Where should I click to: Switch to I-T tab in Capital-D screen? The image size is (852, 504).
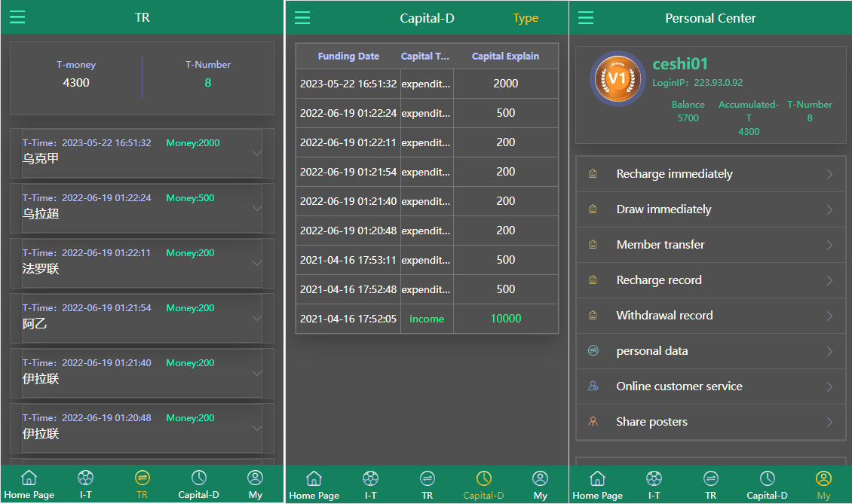click(370, 484)
